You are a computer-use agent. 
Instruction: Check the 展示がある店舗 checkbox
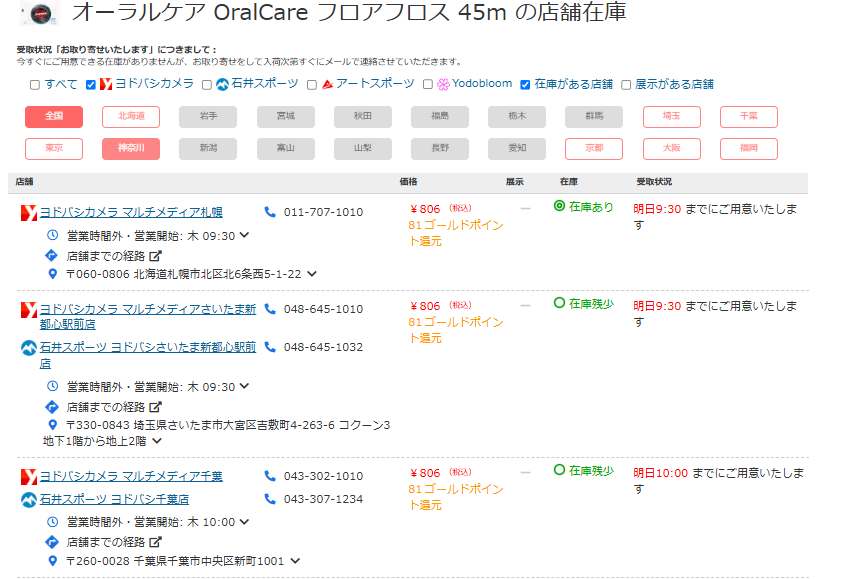coord(626,85)
